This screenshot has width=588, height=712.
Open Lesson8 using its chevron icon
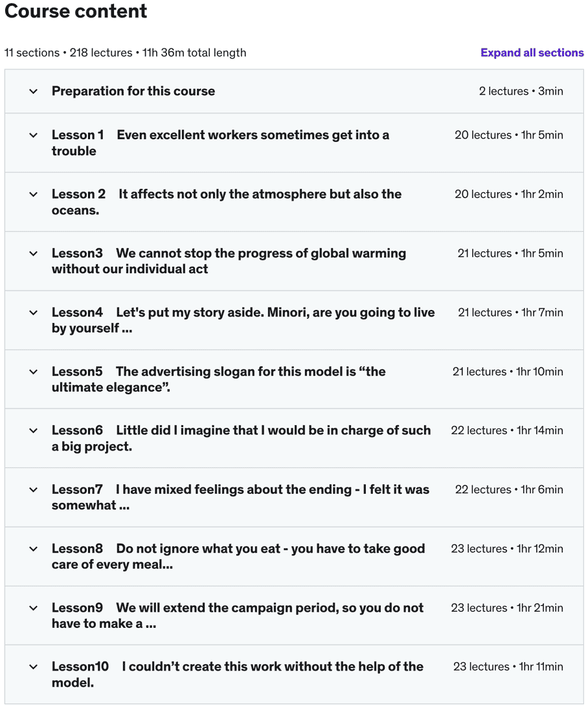[x=34, y=549]
